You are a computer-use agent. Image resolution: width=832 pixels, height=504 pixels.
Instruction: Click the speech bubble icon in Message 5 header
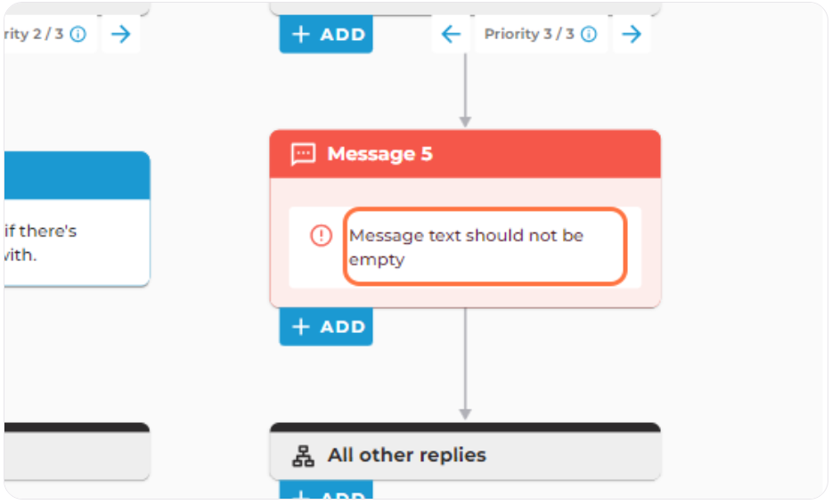click(303, 154)
